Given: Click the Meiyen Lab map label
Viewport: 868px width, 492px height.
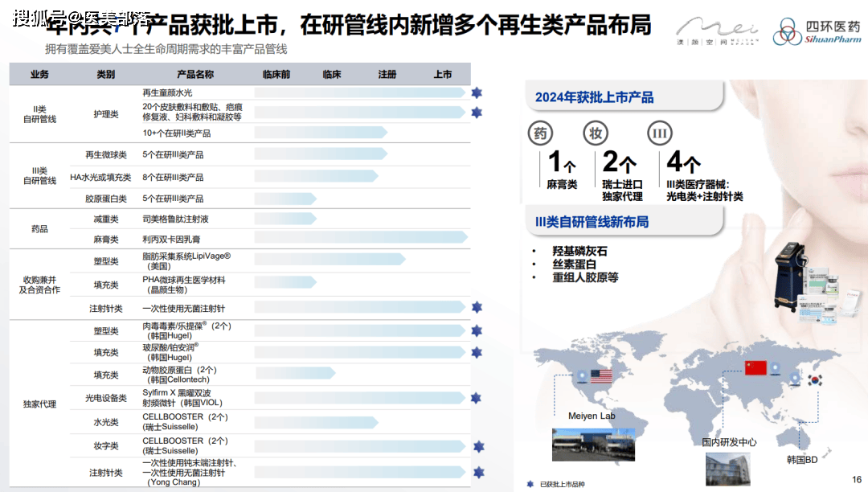Looking at the screenshot, I should [x=592, y=416].
